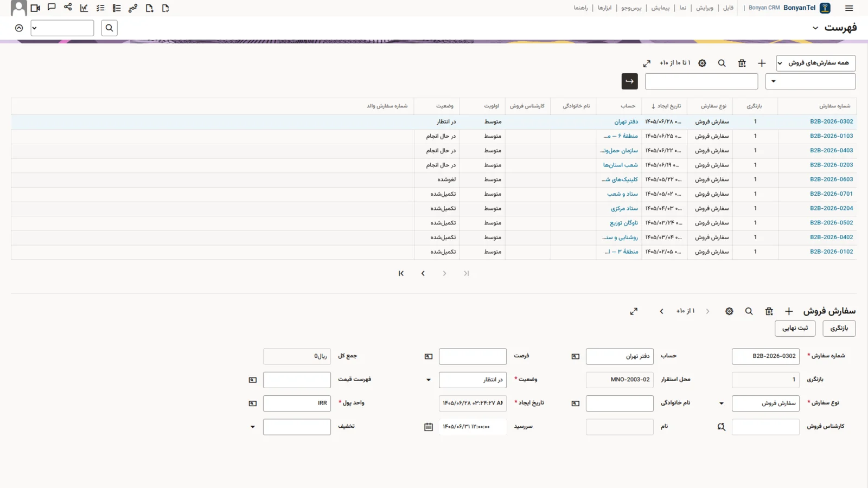
Task: Open the ابزارها menu
Action: click(x=605, y=8)
